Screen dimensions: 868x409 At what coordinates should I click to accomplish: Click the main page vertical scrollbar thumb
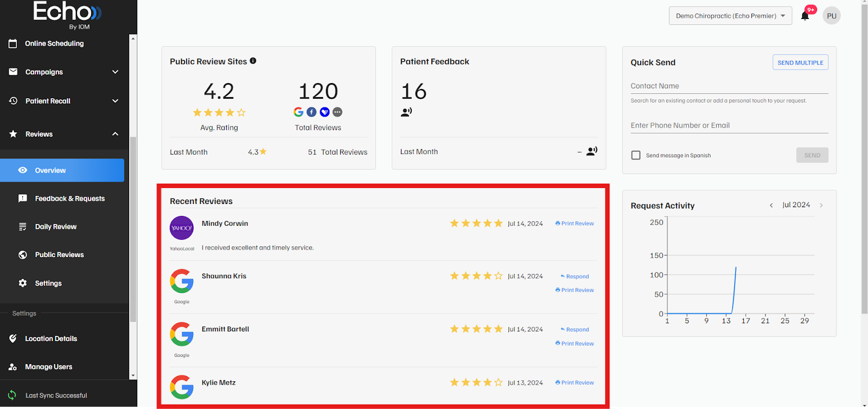pos(864,159)
